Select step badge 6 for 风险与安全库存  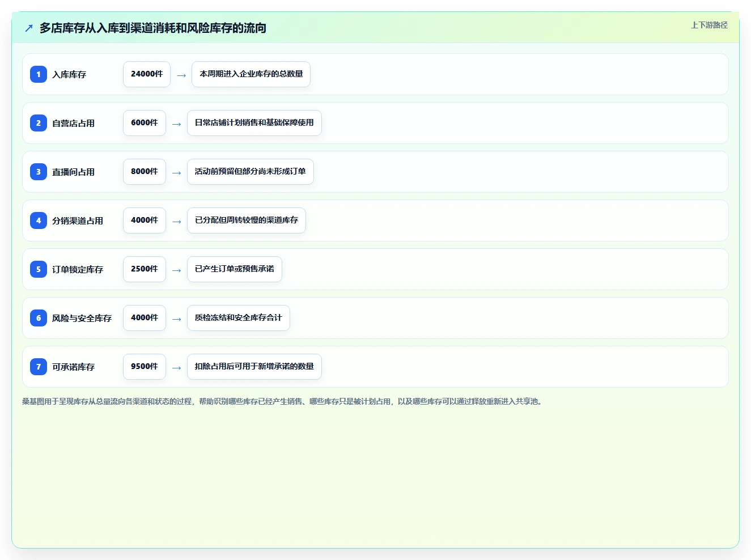39,318
